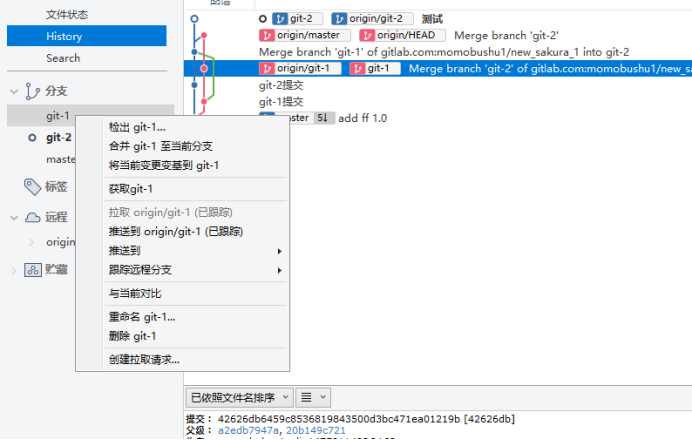Choose 检出 git-1... from context menu

point(196,127)
